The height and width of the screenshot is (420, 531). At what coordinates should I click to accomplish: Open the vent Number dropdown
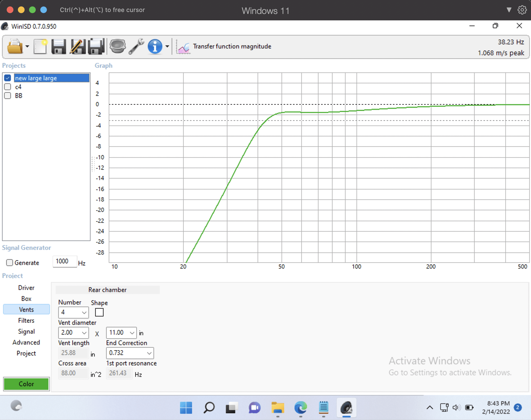click(73, 312)
